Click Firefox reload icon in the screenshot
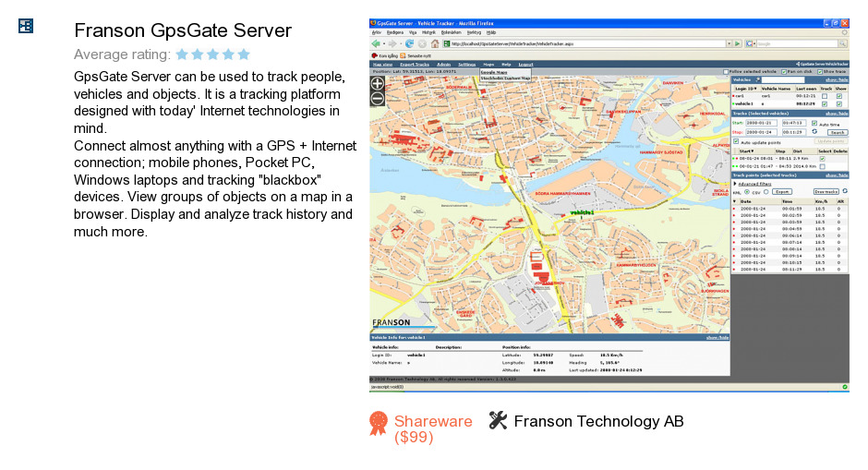Screen dimensions: 868x470 click(410, 43)
